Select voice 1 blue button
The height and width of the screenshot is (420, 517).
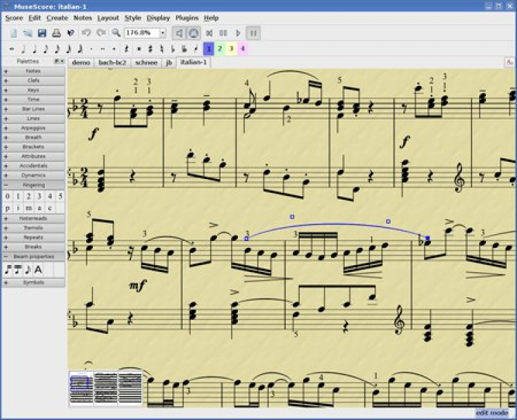tap(208, 49)
